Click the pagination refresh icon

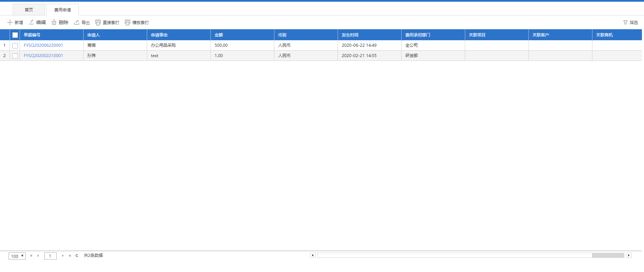tap(77, 255)
